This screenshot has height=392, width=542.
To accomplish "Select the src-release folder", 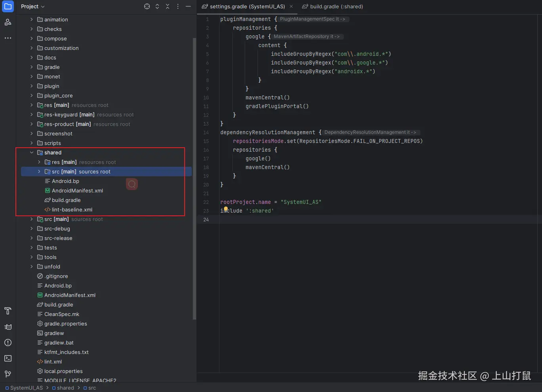I will [58, 238].
